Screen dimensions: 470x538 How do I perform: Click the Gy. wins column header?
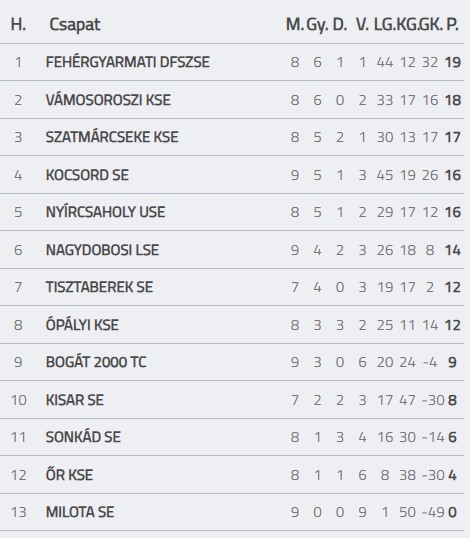tap(317, 25)
